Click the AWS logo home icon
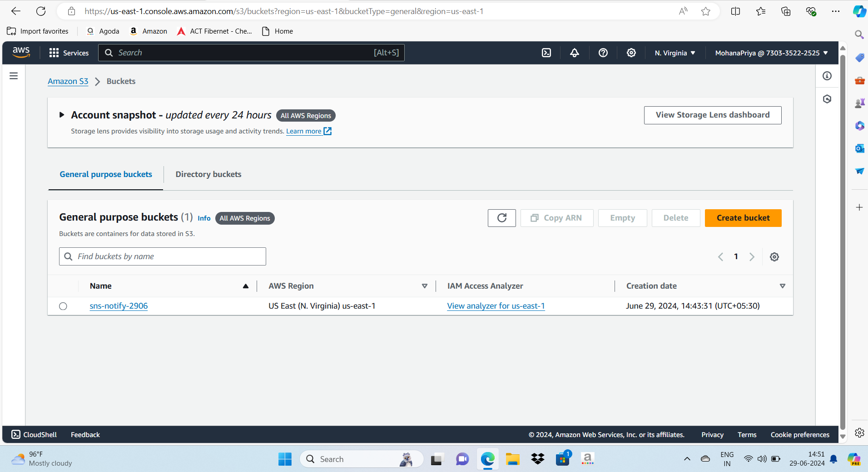Viewport: 868px width, 472px height. (x=21, y=53)
